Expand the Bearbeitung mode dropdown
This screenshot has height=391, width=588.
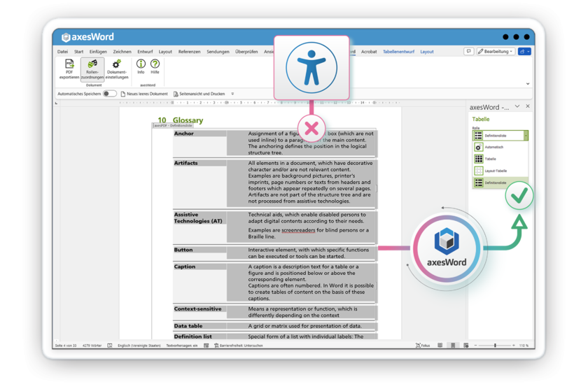pyautogui.click(x=496, y=52)
